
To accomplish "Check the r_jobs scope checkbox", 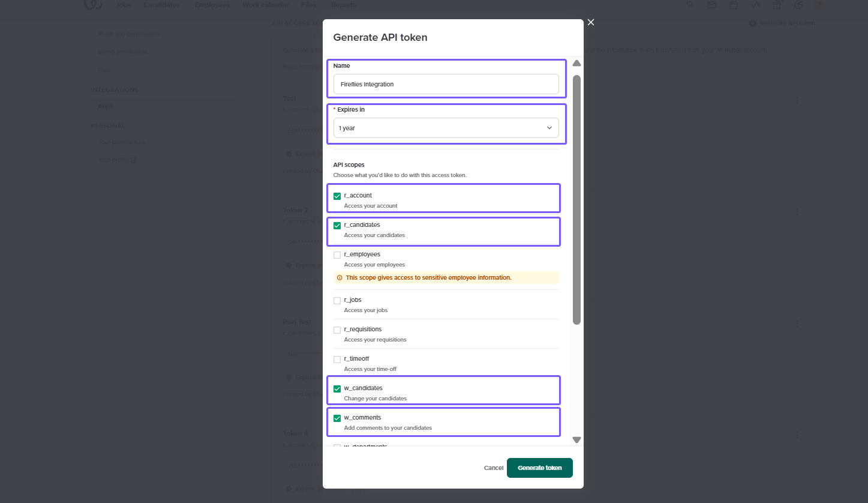I will click(337, 301).
